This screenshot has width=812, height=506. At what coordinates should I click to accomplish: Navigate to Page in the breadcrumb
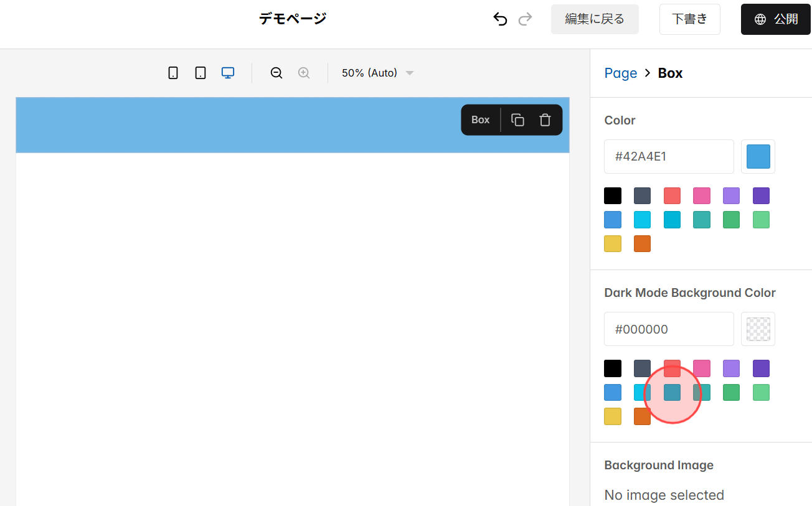coord(620,73)
